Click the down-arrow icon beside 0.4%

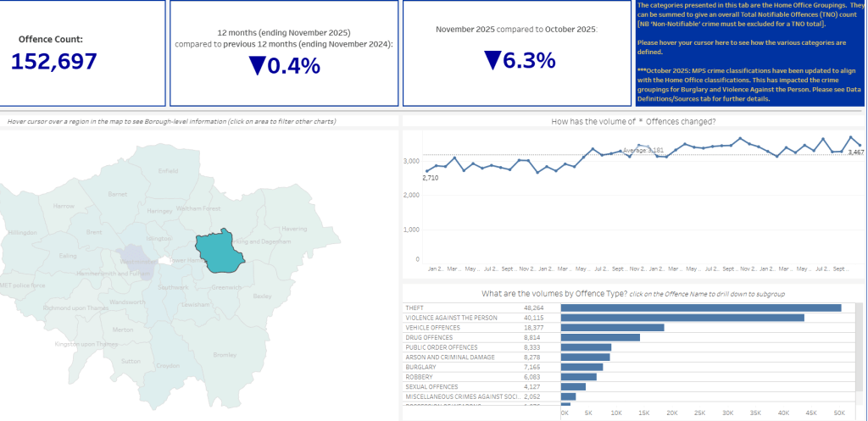[x=258, y=66]
